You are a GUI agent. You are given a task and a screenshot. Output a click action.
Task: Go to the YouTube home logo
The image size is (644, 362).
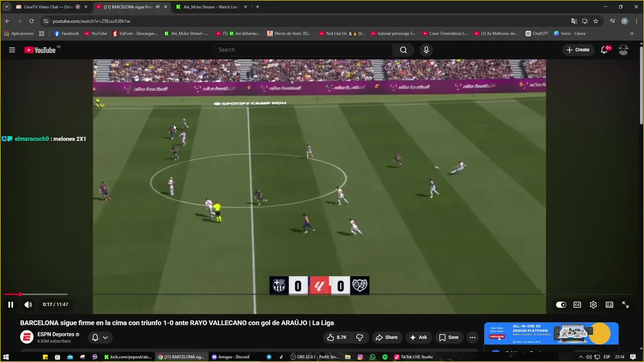click(40, 50)
